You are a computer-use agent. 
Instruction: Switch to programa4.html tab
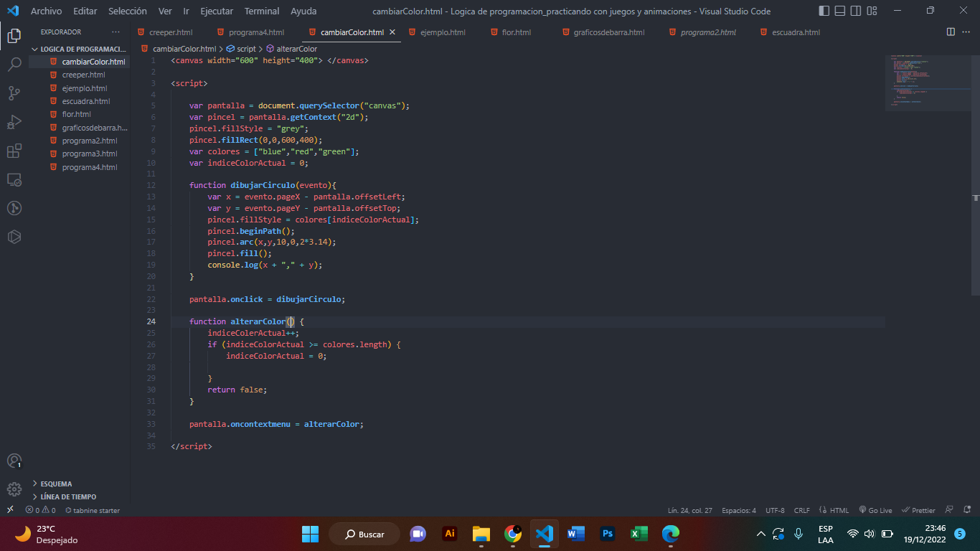(256, 32)
